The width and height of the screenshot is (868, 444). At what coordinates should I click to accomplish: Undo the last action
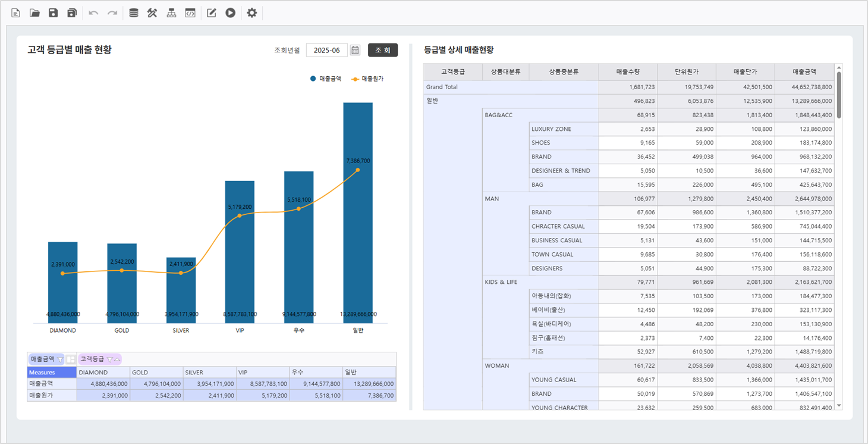pos(93,12)
